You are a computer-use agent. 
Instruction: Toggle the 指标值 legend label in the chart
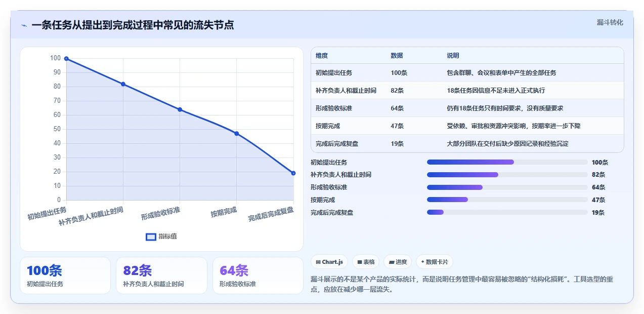coord(167,237)
